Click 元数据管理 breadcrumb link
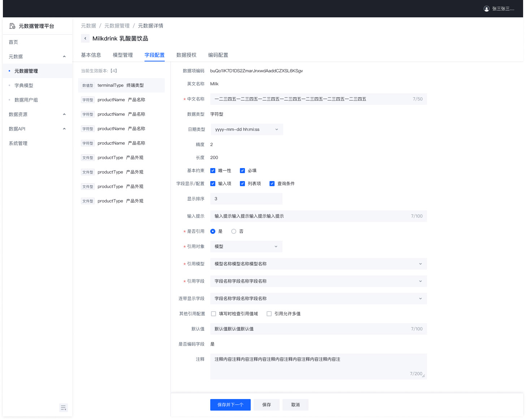 pyautogui.click(x=117, y=26)
